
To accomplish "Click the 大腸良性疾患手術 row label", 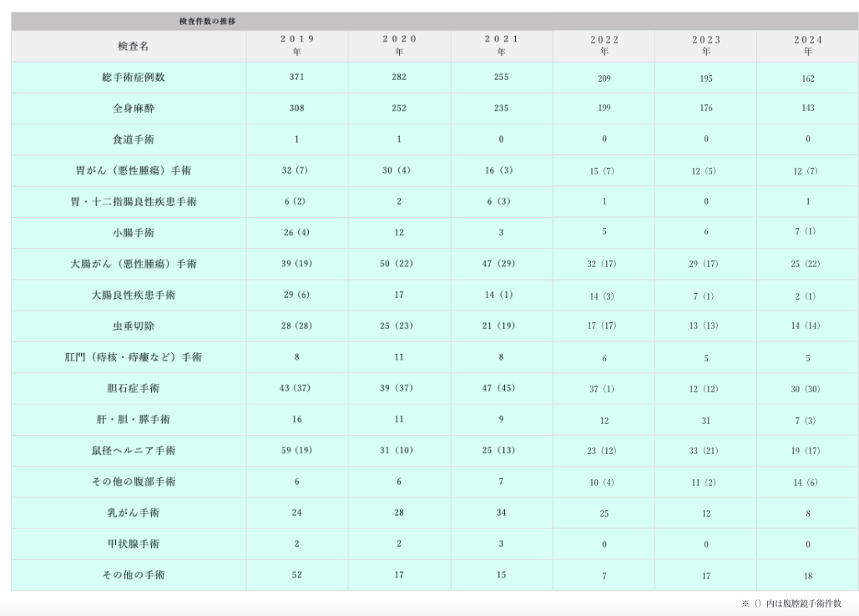I will tap(133, 295).
